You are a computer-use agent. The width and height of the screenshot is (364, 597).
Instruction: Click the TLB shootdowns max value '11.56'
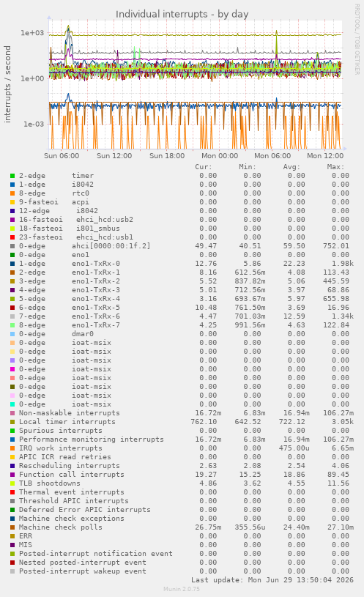338,483
